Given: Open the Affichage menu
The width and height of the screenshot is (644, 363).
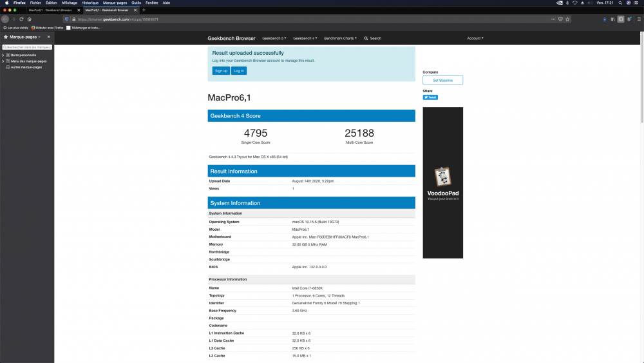Looking at the screenshot, I should click(70, 3).
